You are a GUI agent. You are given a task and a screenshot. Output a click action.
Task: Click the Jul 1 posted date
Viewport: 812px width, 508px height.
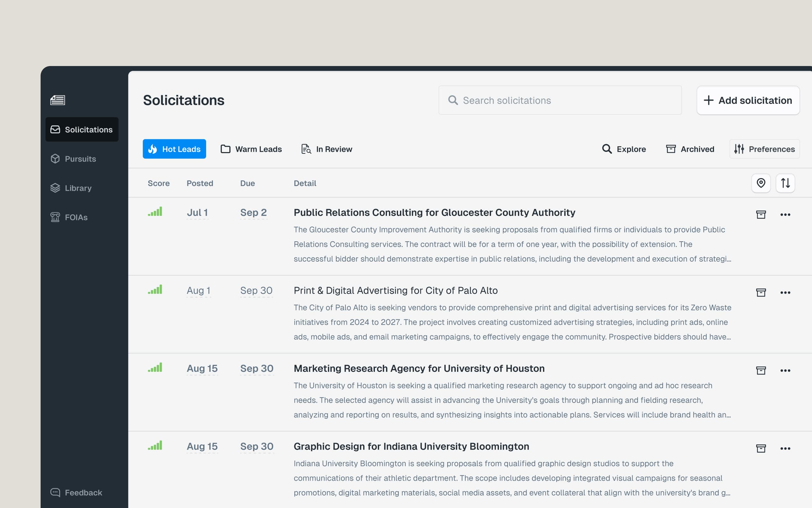click(197, 212)
